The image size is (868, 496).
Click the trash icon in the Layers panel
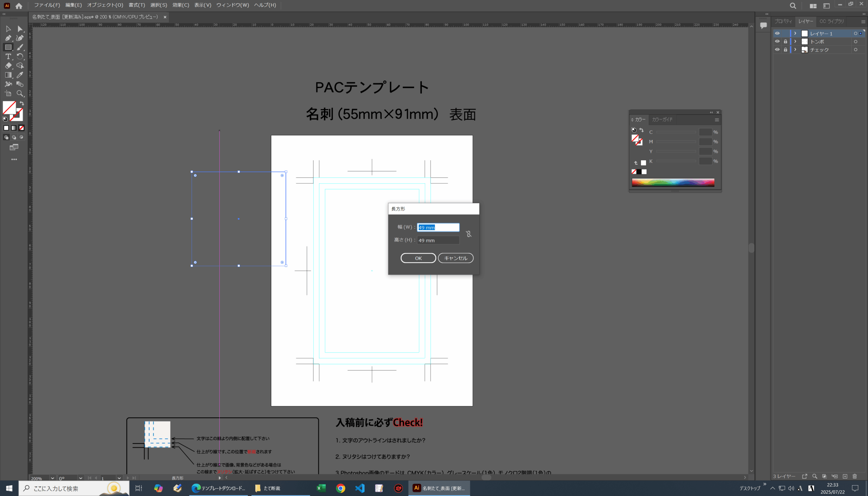(x=854, y=476)
